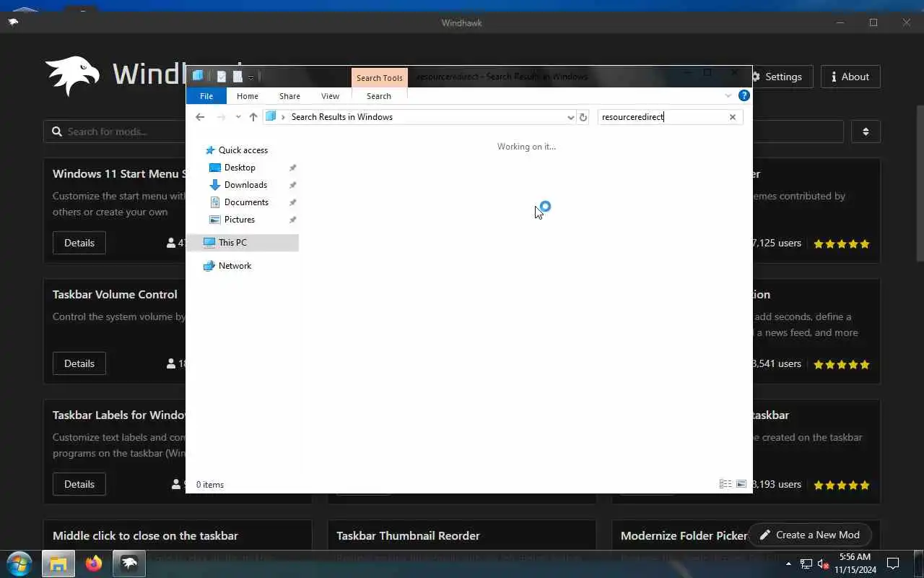The height and width of the screenshot is (578, 924).
Task: Clear the resourceredirect search text
Action: click(732, 117)
